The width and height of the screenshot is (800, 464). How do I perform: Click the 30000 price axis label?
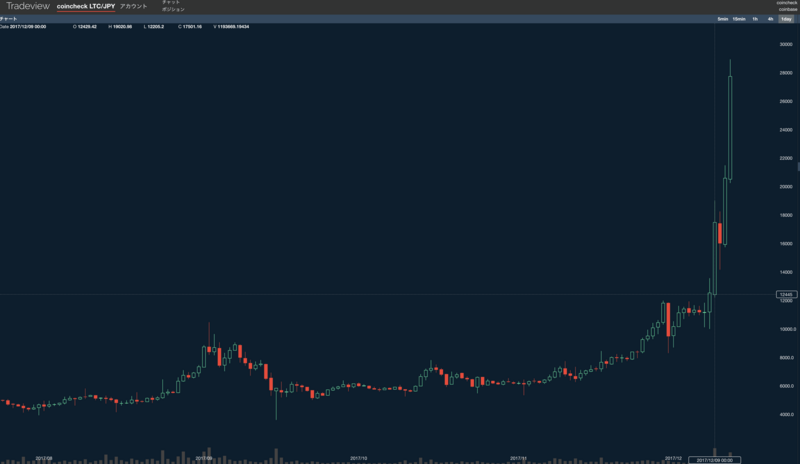(x=786, y=44)
